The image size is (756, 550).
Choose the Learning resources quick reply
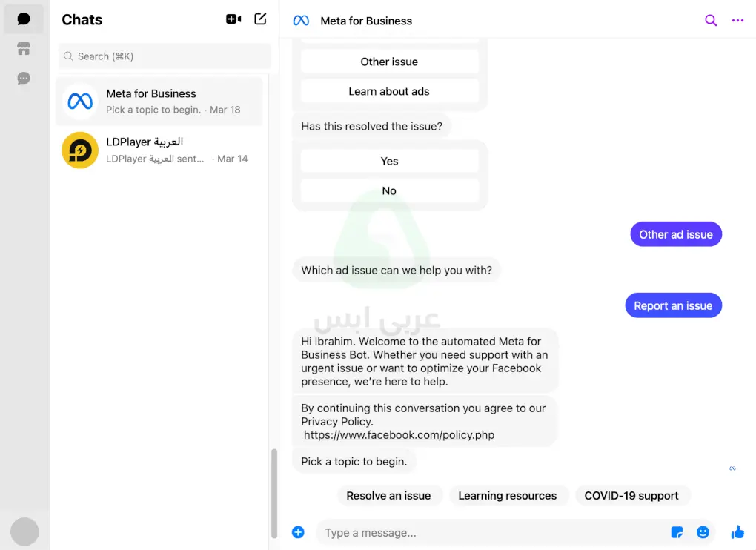tap(507, 496)
